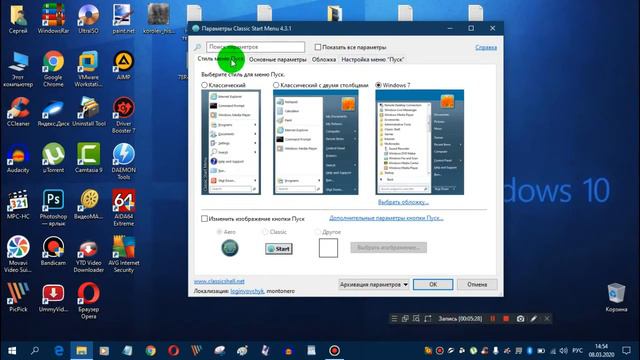Screen dimensions: 640x360
Task: Select the Классический style radio button
Action: tap(204, 85)
